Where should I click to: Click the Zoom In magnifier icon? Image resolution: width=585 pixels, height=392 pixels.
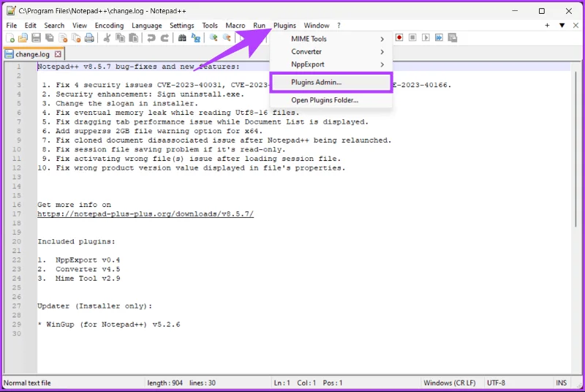214,38
